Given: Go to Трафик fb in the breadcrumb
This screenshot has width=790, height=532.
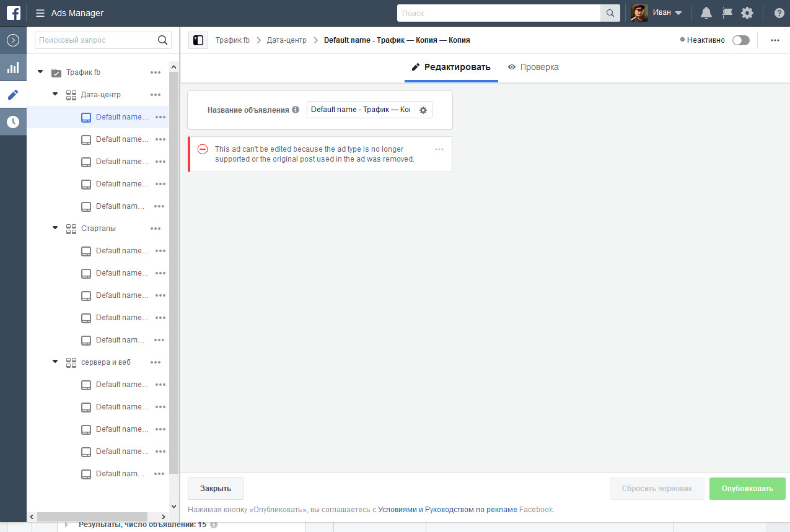Looking at the screenshot, I should [x=232, y=40].
